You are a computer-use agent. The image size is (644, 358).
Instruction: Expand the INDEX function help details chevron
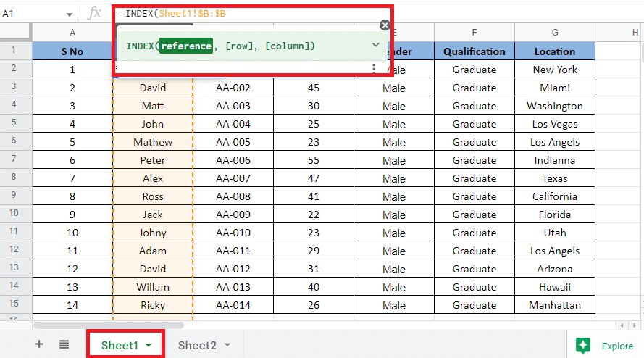[x=375, y=45]
